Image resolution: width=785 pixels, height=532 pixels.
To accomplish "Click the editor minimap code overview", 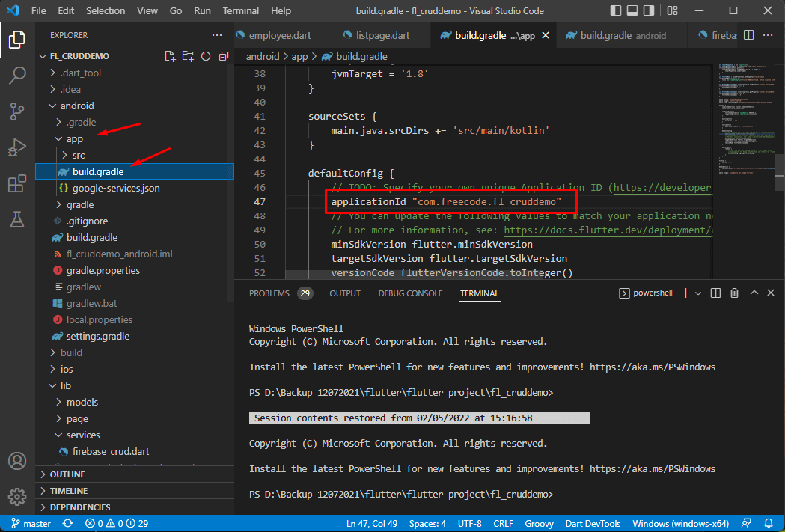I will [742, 120].
